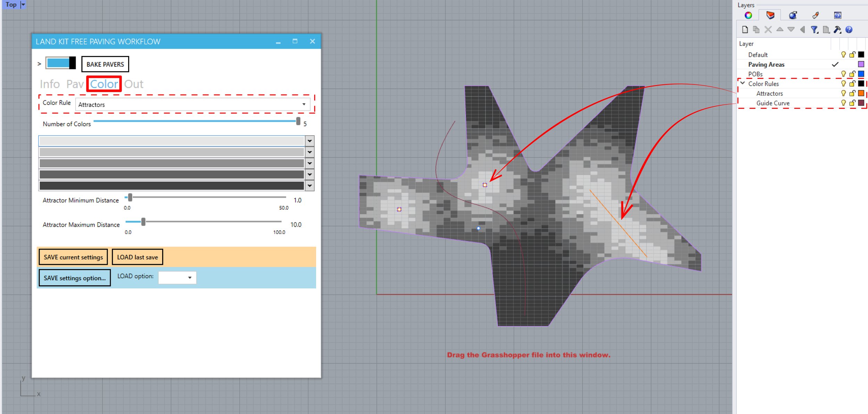The width and height of the screenshot is (868, 414).
Task: Click the current-layer checkmark on Paving Areas
Action: click(835, 64)
